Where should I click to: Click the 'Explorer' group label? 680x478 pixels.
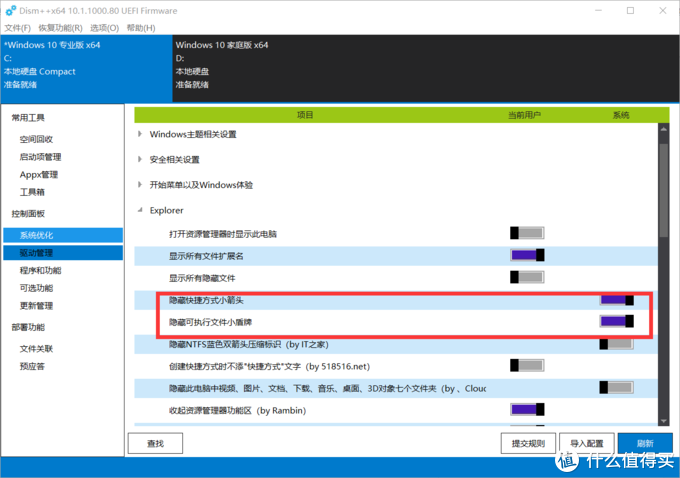[167, 210]
